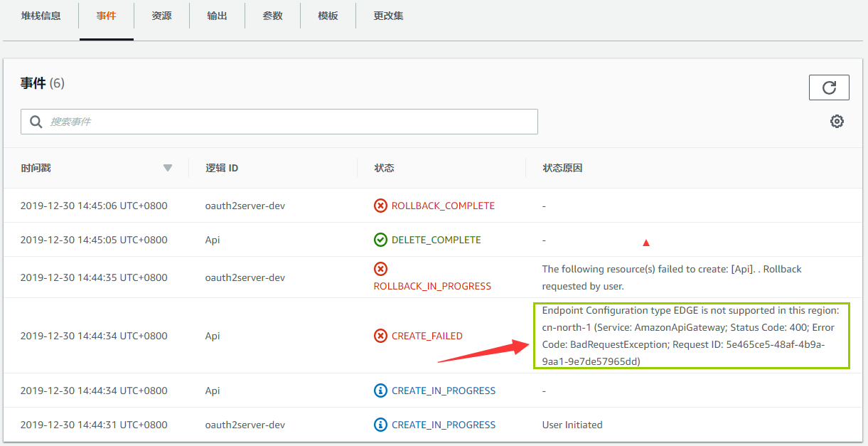Click the 事件 (6) heading
The image size is (868, 446).
point(43,83)
